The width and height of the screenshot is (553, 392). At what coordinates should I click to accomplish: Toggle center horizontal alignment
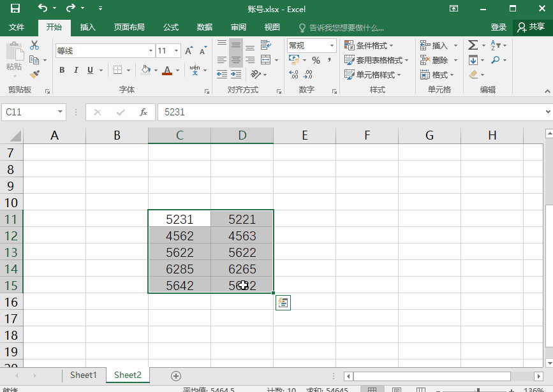click(x=235, y=60)
